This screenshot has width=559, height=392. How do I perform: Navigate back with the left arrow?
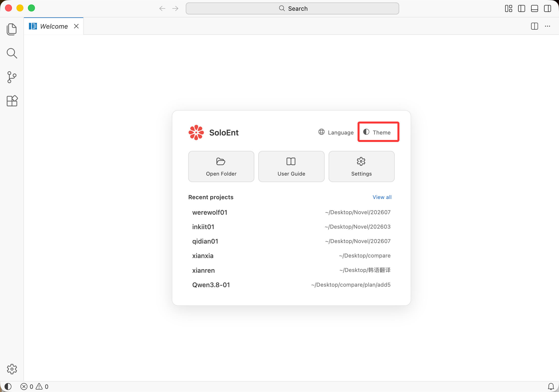(x=162, y=8)
